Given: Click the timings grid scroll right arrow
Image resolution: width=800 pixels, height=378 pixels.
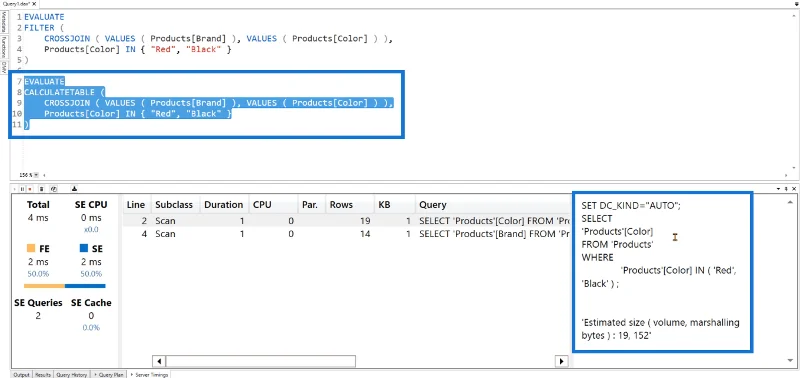Looking at the screenshot, I should (x=561, y=361).
